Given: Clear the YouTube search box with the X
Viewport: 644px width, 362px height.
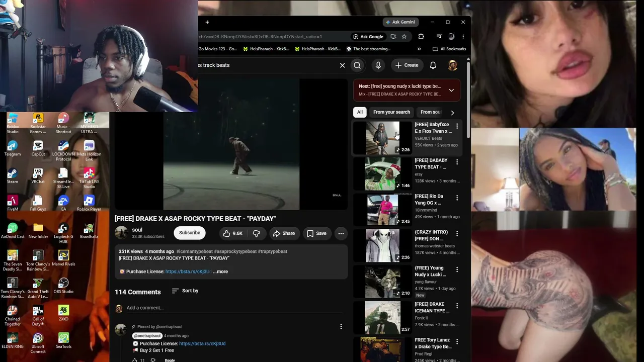Looking at the screenshot, I should [342, 65].
